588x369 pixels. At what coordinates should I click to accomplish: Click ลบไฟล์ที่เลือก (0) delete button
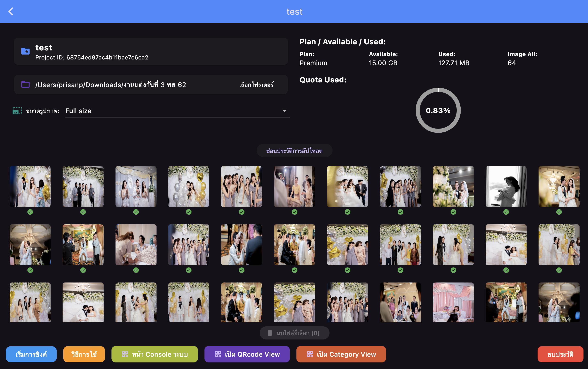pyautogui.click(x=294, y=333)
